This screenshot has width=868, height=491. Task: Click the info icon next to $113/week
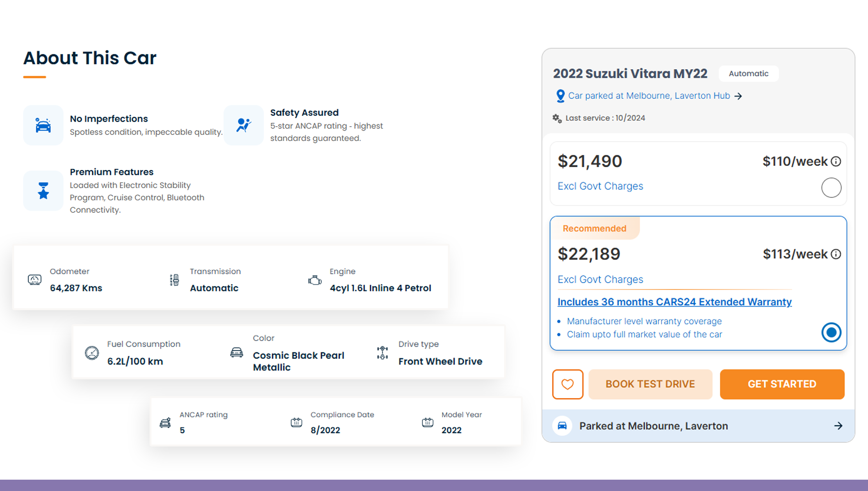(836, 254)
